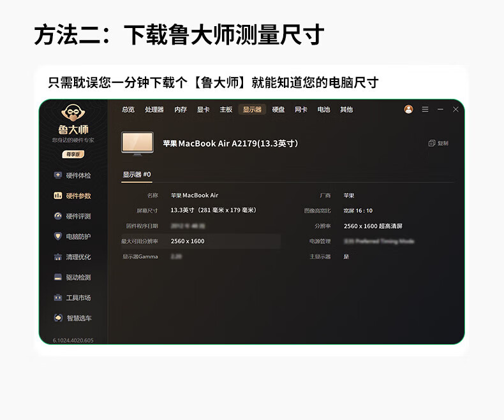504x420 pixels.
Task: Open 驱动检测 driver detection icon
Action: click(x=58, y=277)
